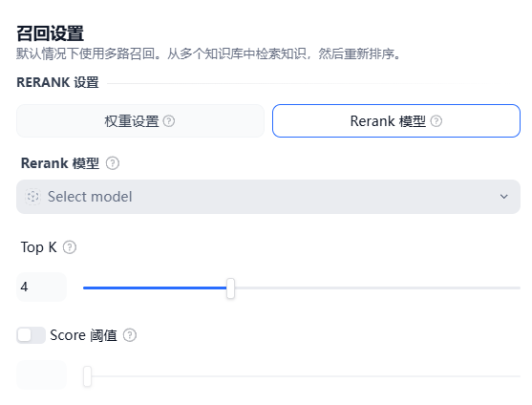532x405 pixels.
Task: Open tooltip next to Rerank 模型 heading
Action: coord(113,163)
